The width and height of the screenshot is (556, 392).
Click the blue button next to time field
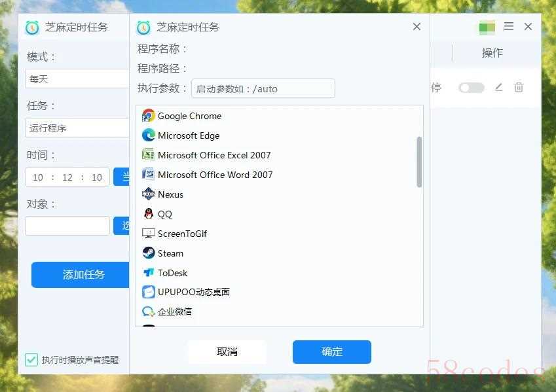[x=121, y=177]
